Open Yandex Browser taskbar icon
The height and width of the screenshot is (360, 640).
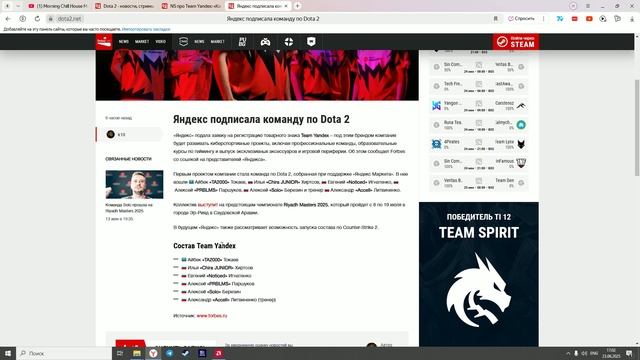pos(153,353)
